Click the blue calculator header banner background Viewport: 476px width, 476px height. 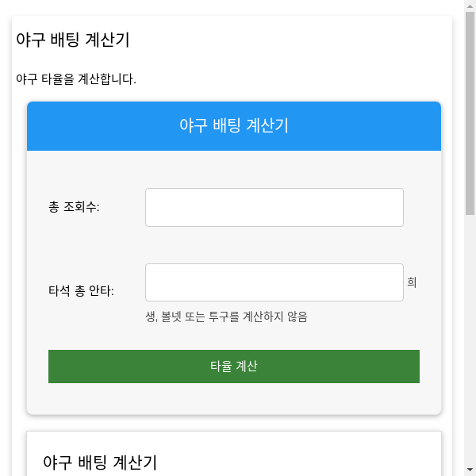(x=87, y=127)
